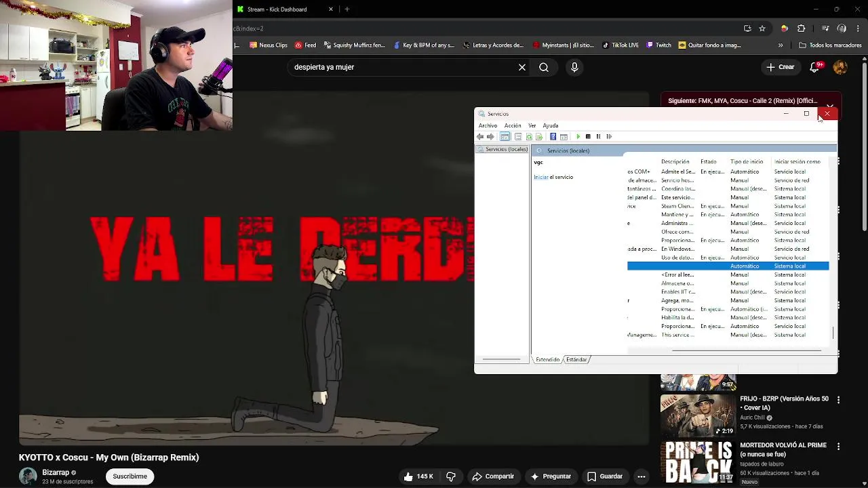Show more bookmarks with the double chevron
Image resolution: width=868 pixels, height=488 pixels.
[x=781, y=45]
